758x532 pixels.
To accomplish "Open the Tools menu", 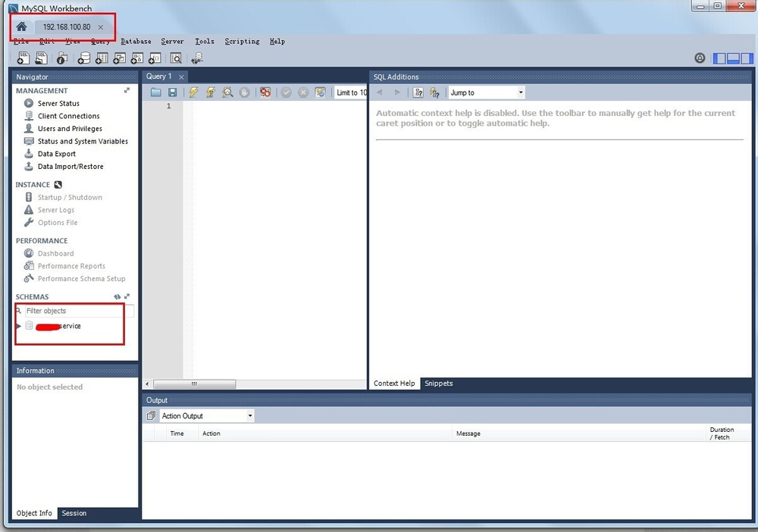I will click(205, 41).
